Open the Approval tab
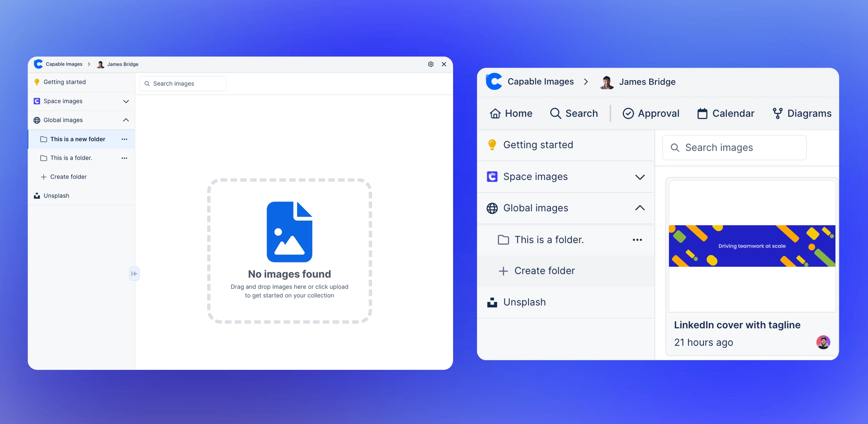The height and width of the screenshot is (424, 868). [x=651, y=114]
